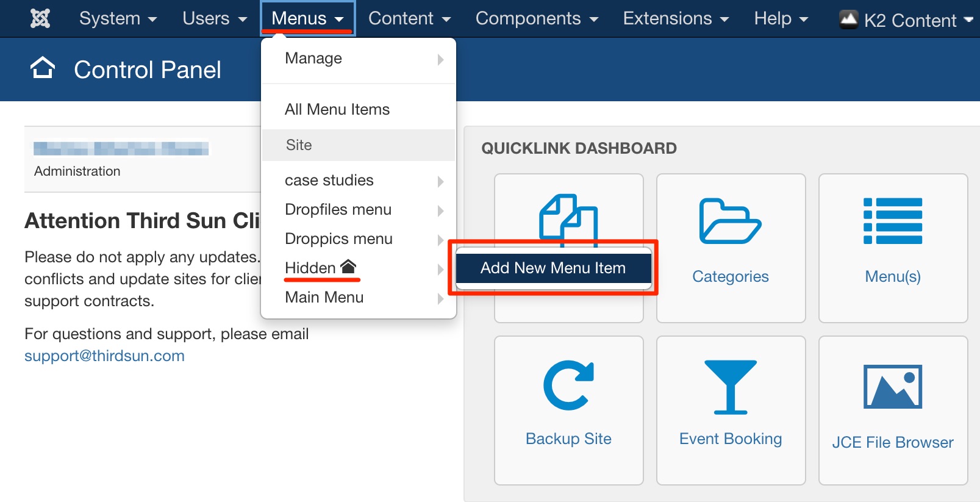The width and height of the screenshot is (980, 502).
Task: Click the home icon beside Hidden
Action: coord(348,267)
